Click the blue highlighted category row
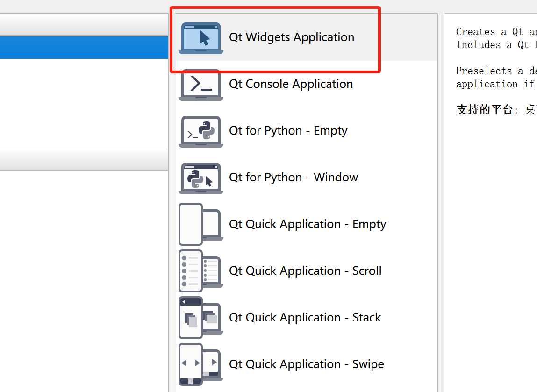Screen dimensions: 537x392 84,48
